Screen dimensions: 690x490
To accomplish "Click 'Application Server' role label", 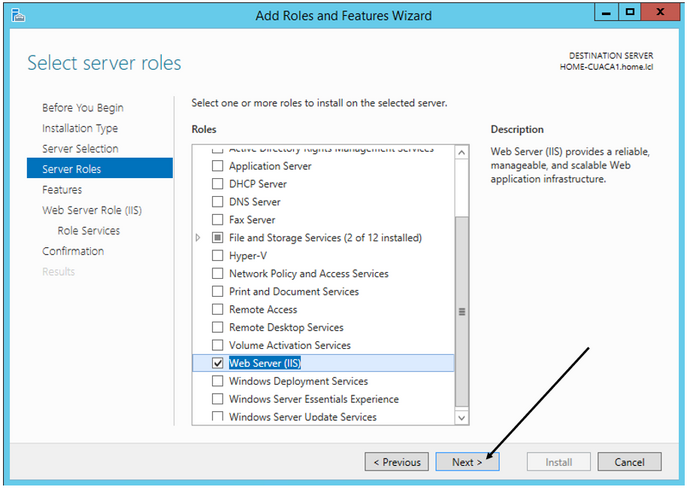I will [x=270, y=166].
